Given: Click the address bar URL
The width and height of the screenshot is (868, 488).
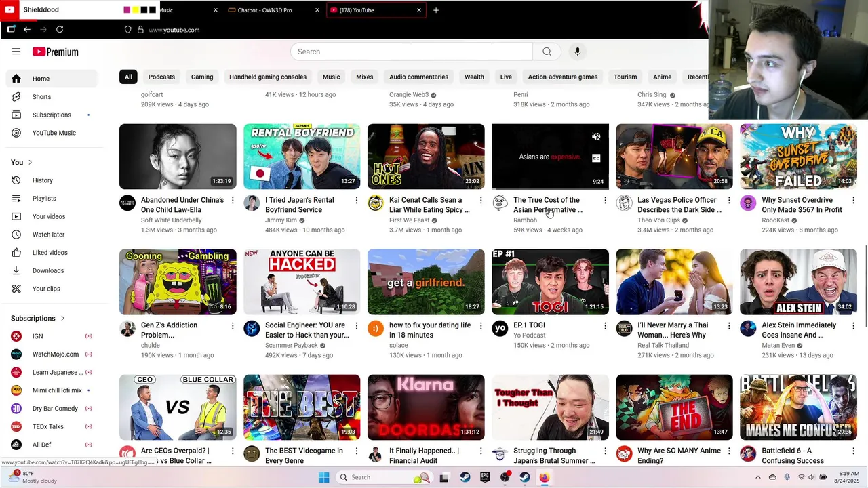Looking at the screenshot, I should 174,30.
